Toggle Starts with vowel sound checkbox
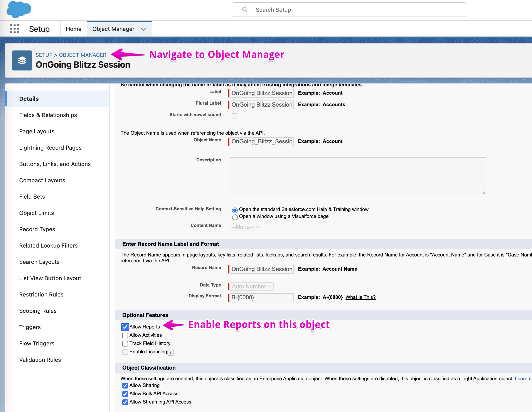This screenshot has width=532, height=412. pos(234,116)
